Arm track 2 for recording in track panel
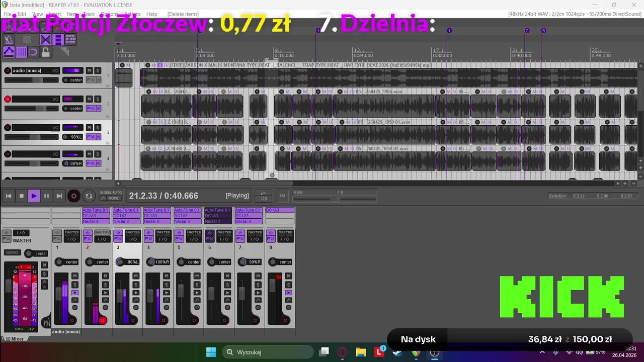The height and width of the screenshot is (362, 644). 8,99
